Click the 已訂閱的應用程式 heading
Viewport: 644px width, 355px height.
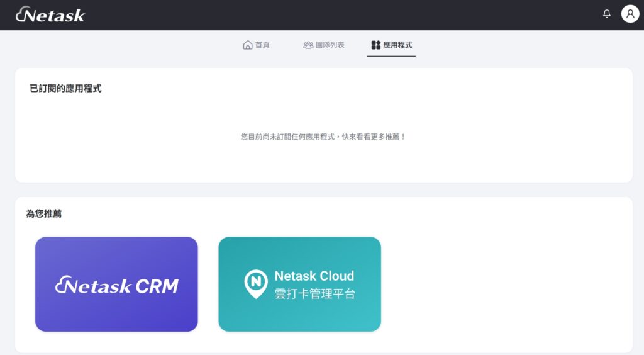point(65,89)
